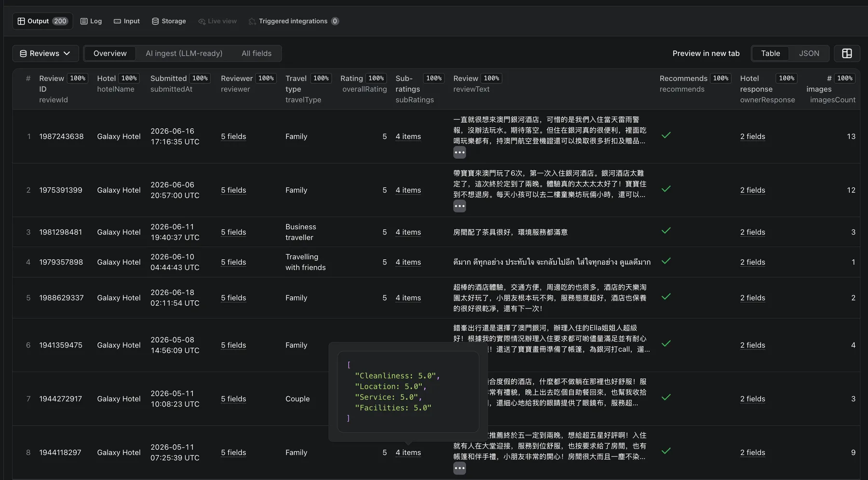Click images count 13
868x480 pixels.
(x=851, y=136)
